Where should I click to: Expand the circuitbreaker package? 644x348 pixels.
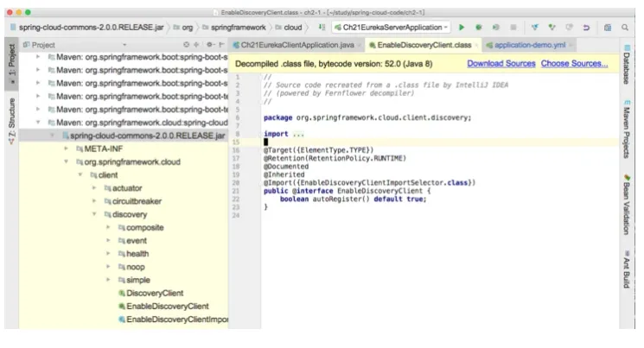coord(94,201)
